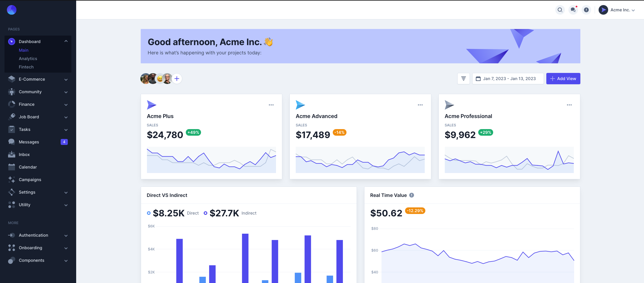Viewport: 644px width, 283px height.
Task: Click the filter icon button
Action: pyautogui.click(x=463, y=79)
